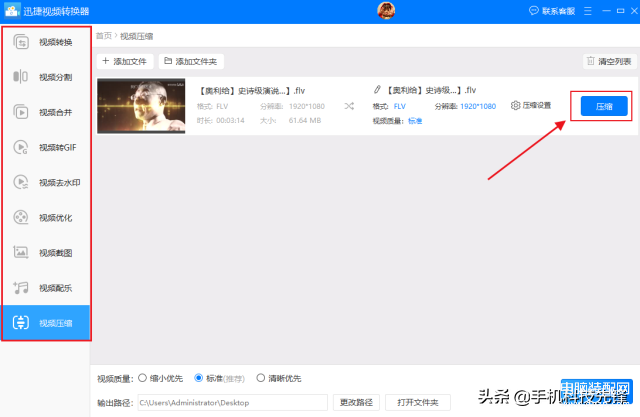Click the 视频压缩 compress icon in sidebar
Image resolution: width=640 pixels, height=417 pixels.
click(21, 322)
